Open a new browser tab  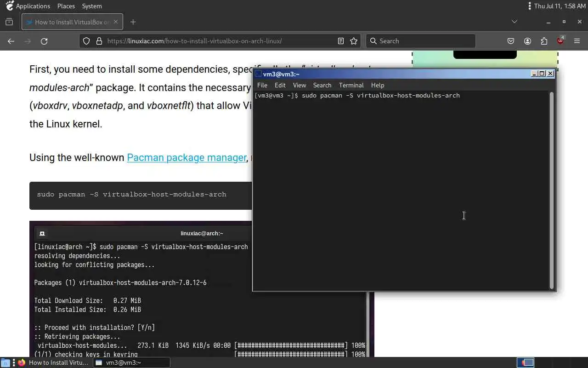(133, 22)
